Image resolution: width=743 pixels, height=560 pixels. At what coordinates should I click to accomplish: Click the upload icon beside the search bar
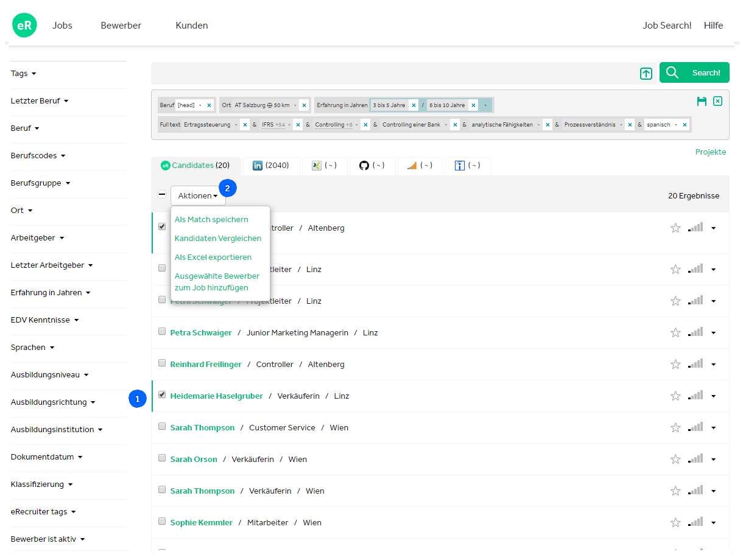coord(646,74)
